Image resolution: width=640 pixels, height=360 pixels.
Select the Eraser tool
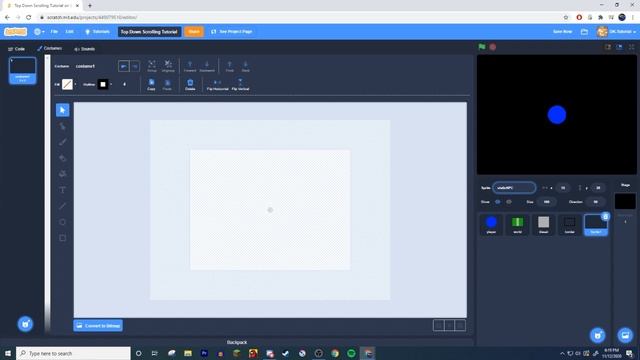[62, 158]
